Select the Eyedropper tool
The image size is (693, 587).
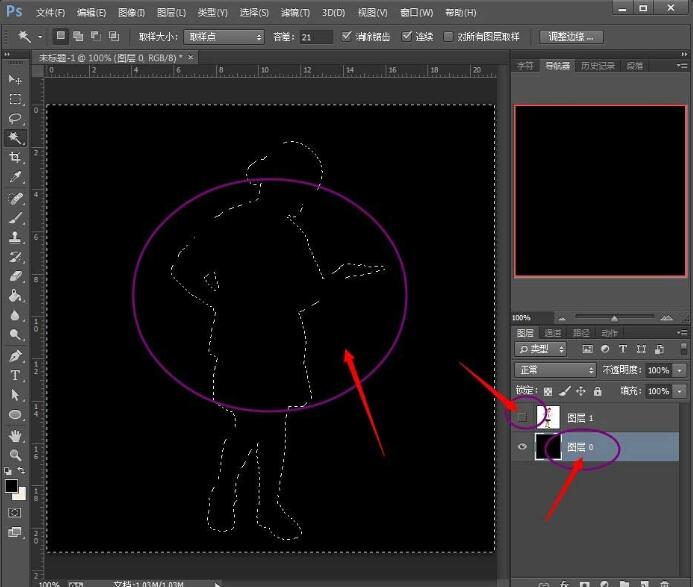pos(15,177)
